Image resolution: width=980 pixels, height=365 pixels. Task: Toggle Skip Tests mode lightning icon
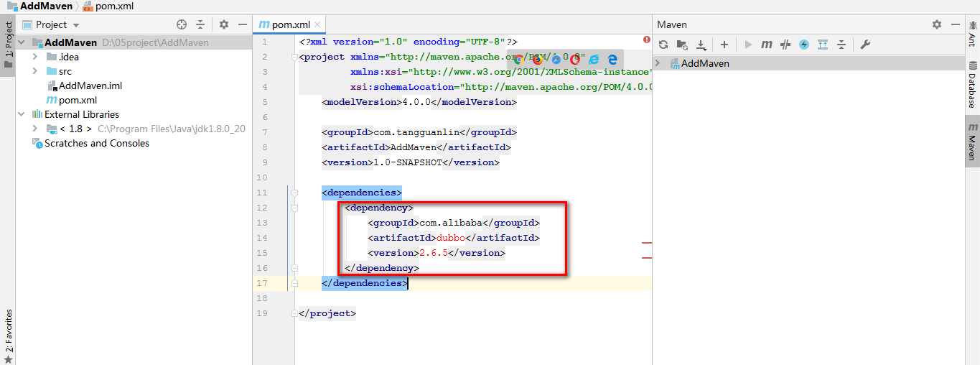point(804,45)
